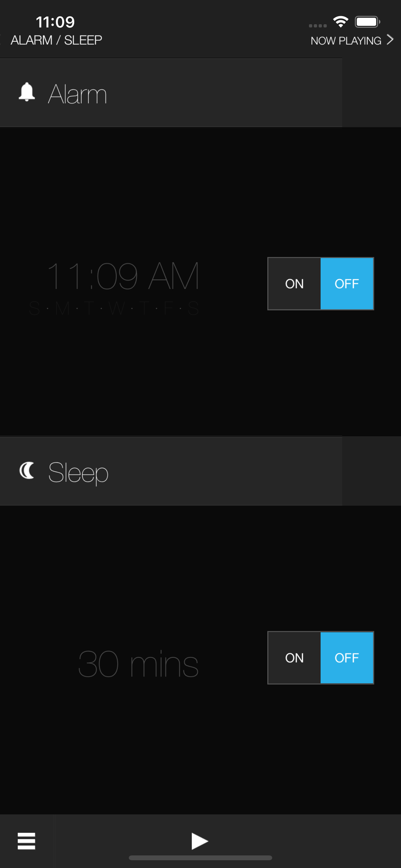
Task: Switch the alarm to OFF
Action: (347, 284)
